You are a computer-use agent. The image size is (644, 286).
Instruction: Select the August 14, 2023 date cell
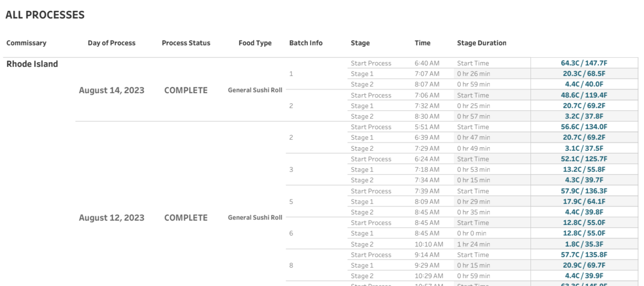112,90
